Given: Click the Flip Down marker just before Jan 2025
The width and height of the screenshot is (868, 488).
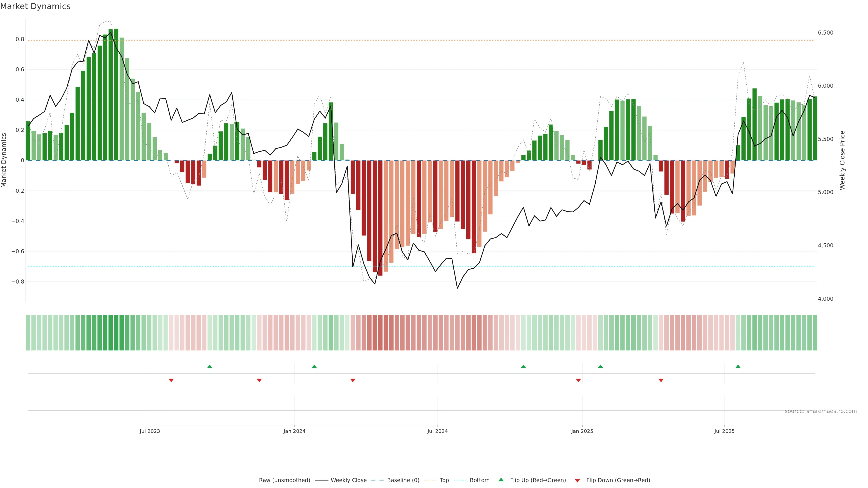Looking at the screenshot, I should [578, 380].
